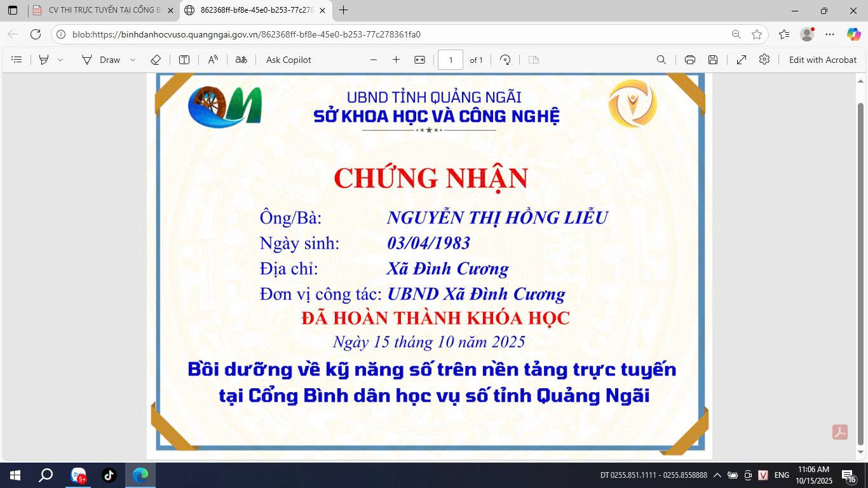Open PDF settings gear
Image resolution: width=868 pixels, height=488 pixels.
764,60
